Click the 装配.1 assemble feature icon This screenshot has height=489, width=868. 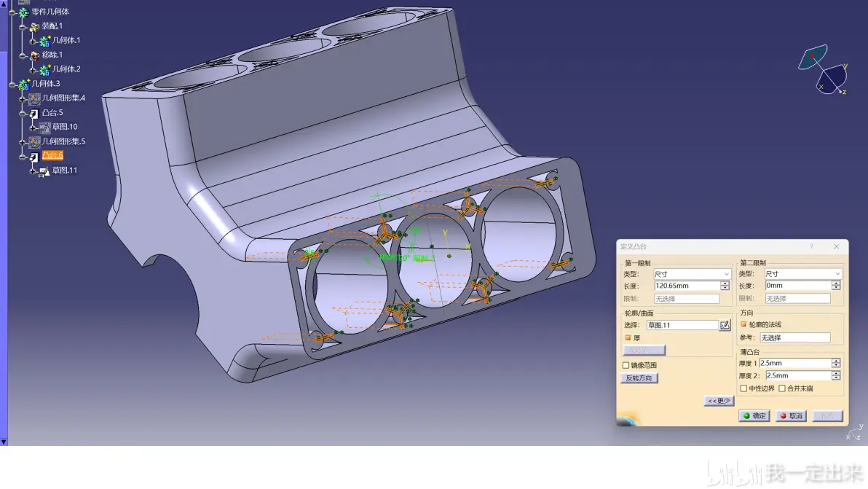click(34, 26)
